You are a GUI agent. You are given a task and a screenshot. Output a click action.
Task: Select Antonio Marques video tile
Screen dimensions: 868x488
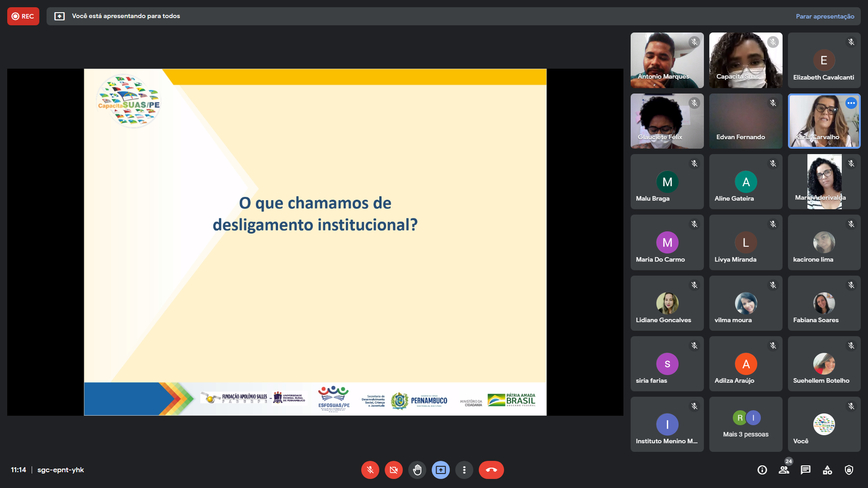point(667,60)
